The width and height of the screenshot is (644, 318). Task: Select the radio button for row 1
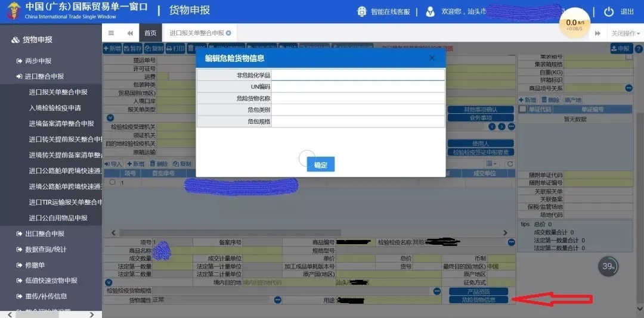112,182
